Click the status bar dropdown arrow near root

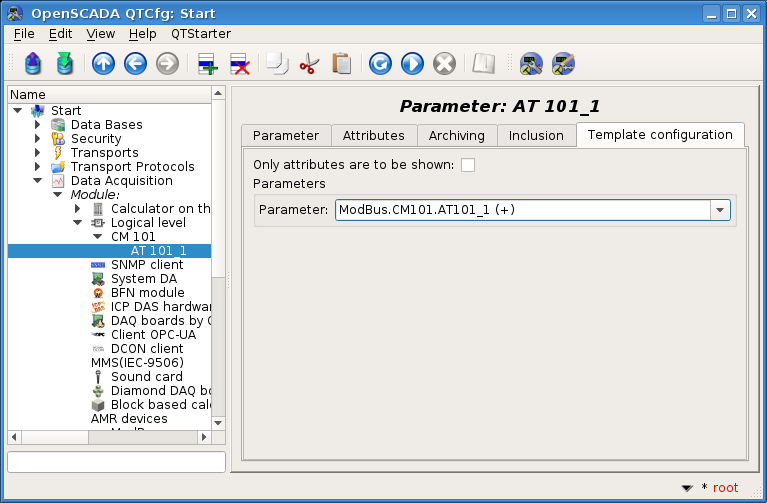pos(687,488)
